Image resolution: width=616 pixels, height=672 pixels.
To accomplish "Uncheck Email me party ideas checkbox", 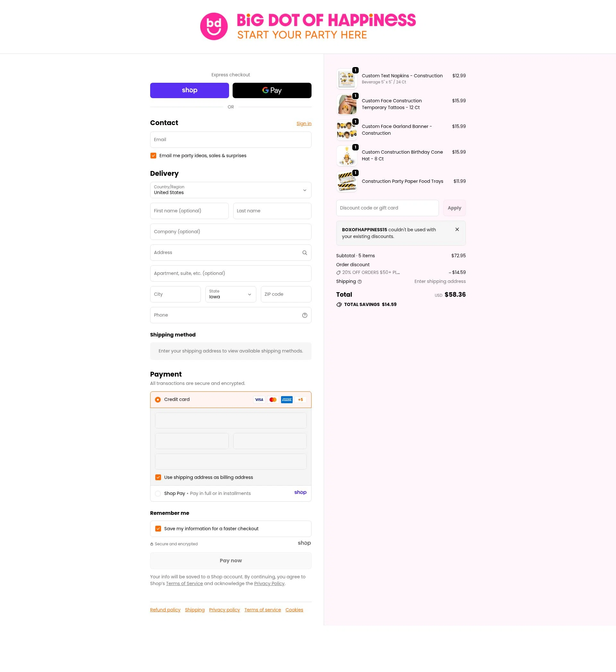I will coord(153,156).
